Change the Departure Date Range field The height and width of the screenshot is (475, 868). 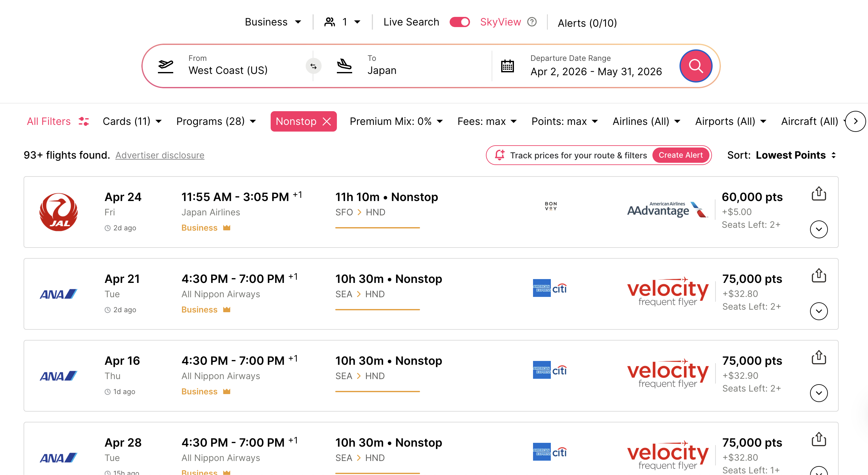click(x=596, y=66)
